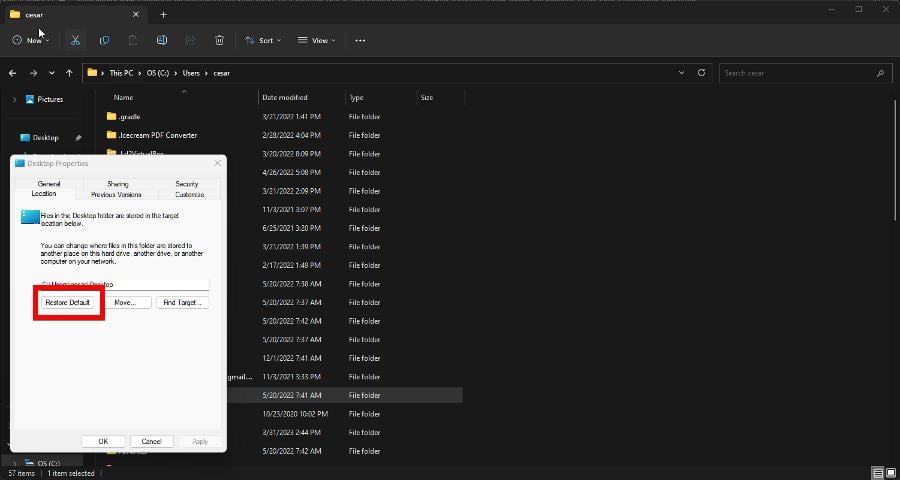
Task: Click the .gradle folder icon
Action: (x=111, y=117)
